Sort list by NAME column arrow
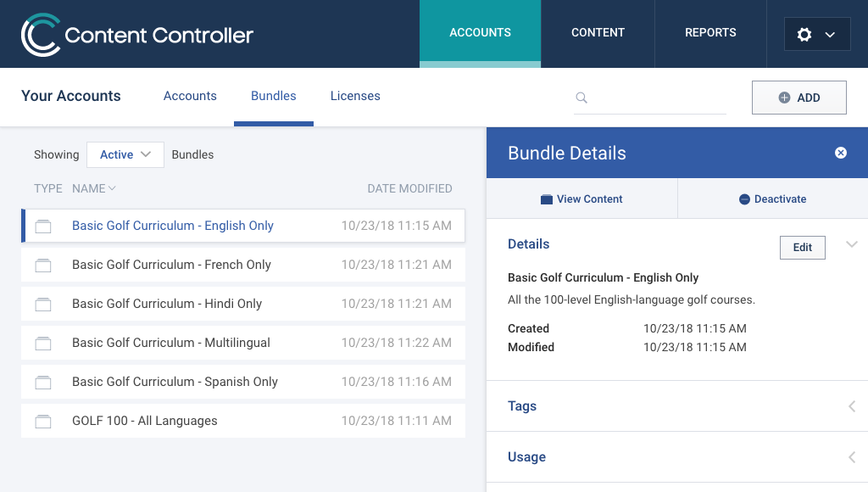 [112, 188]
